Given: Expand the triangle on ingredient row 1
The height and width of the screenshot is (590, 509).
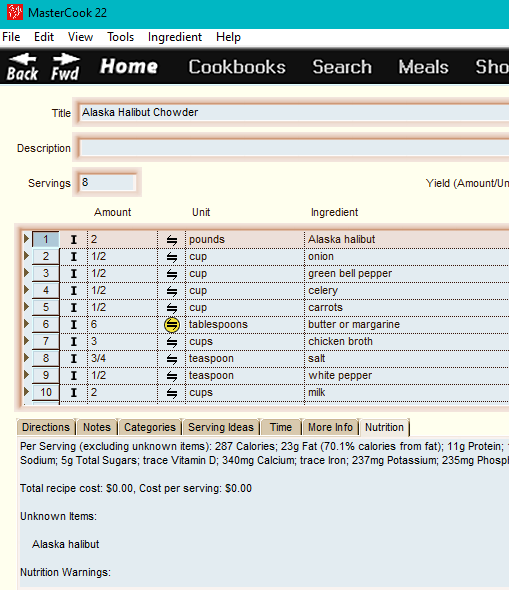Looking at the screenshot, I should click(26, 239).
